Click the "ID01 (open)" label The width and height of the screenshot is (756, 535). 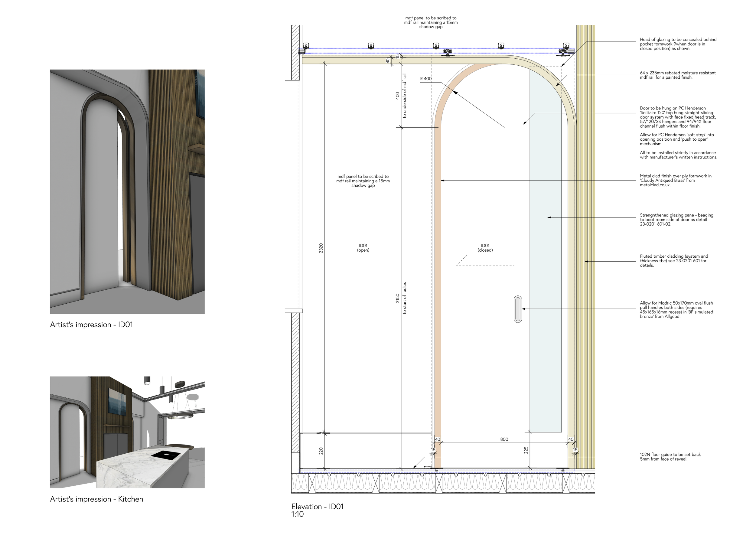point(363,248)
